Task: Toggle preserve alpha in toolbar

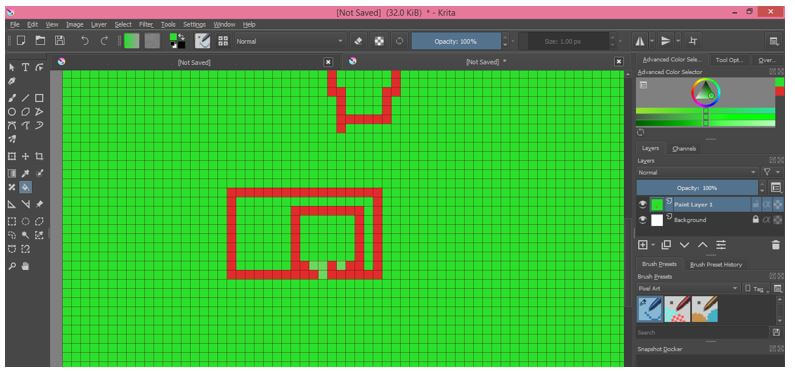Action: click(379, 41)
